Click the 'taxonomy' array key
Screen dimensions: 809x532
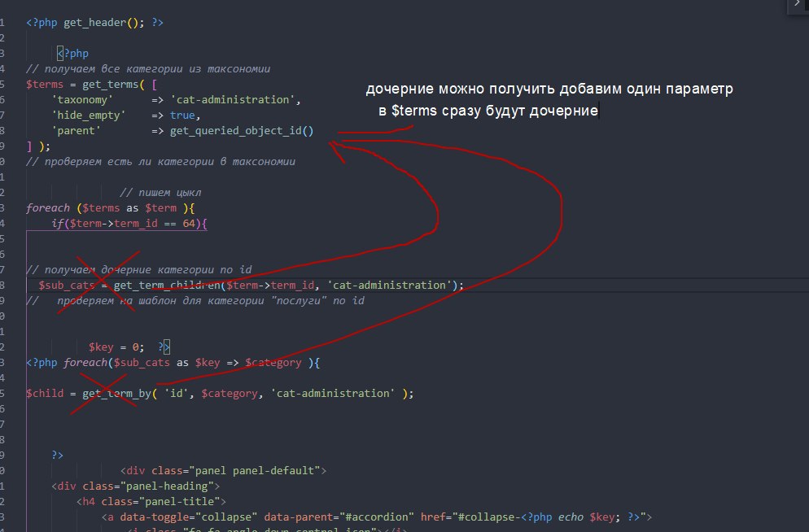click(82, 99)
